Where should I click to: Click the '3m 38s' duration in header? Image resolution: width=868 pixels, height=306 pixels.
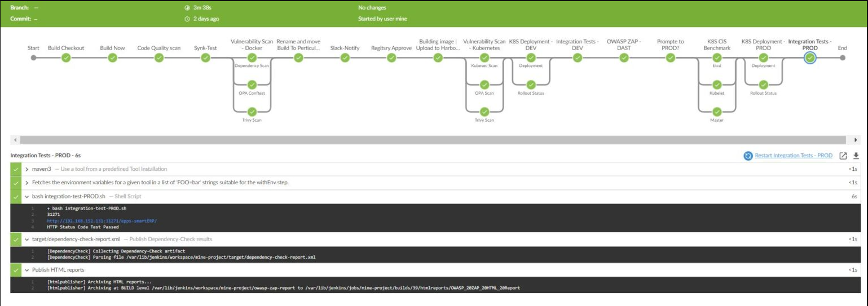click(202, 8)
